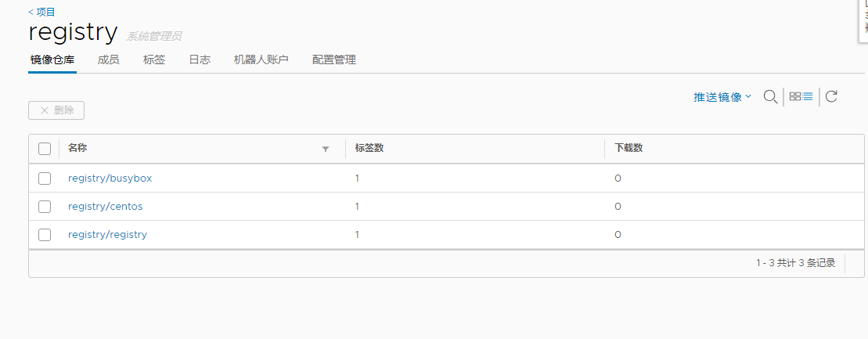Switch to card view icon
The image size is (868, 339).
coord(795,96)
